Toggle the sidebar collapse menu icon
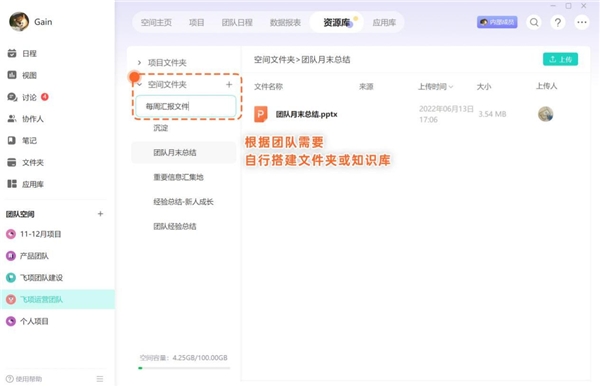Image resolution: width=600 pixels, height=387 pixels. pos(100,379)
